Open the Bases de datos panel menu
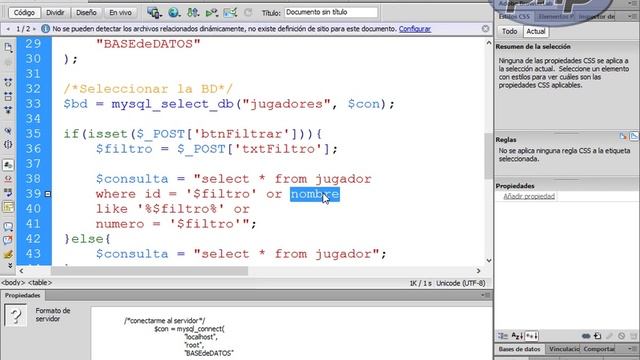This screenshot has width=640, height=360. point(633,349)
